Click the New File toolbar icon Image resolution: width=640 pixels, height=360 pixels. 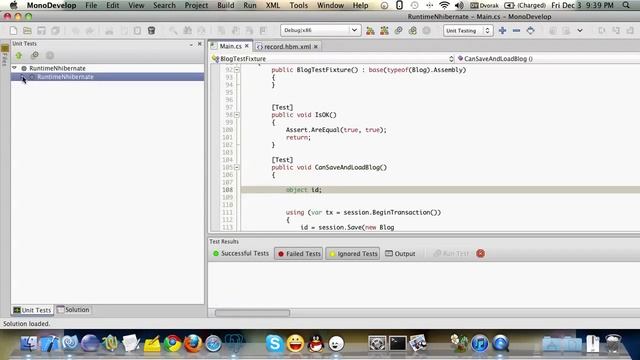(x=13, y=31)
